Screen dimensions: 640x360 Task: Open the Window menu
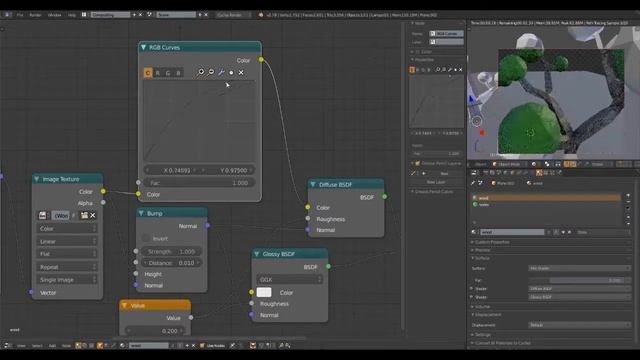54,15
